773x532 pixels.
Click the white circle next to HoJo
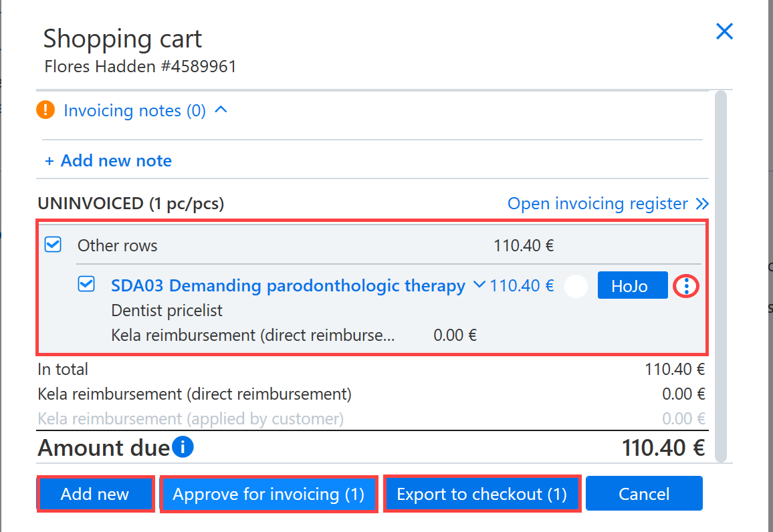coord(576,286)
